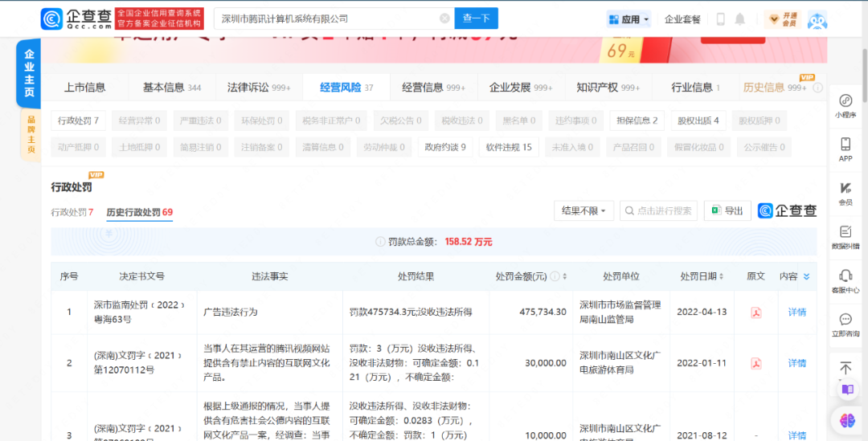This screenshot has width=868, height=441.
Task: Click the info icon beside 处罚金额(元)
Action: point(555,276)
